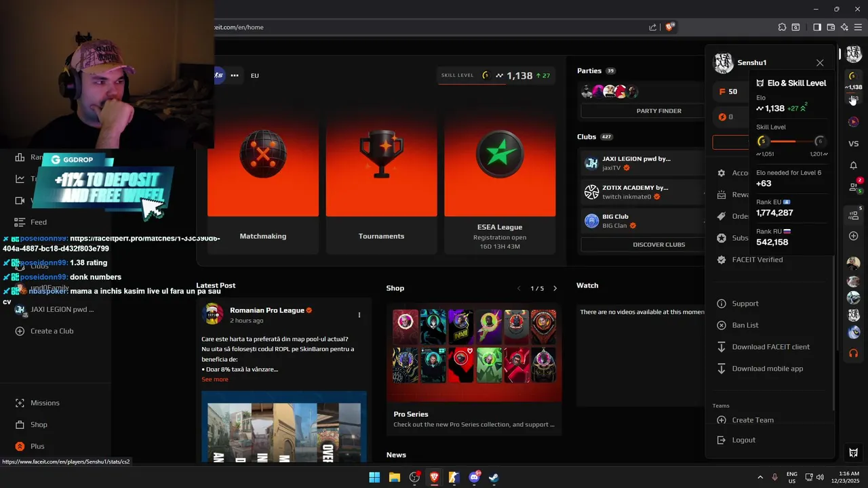Click the parties avatar group row
The image size is (868, 488).
coord(610,91)
